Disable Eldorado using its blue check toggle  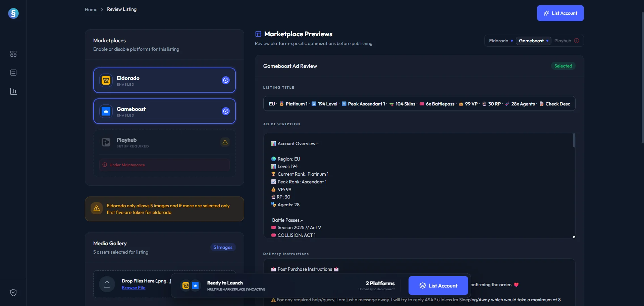[x=225, y=80]
